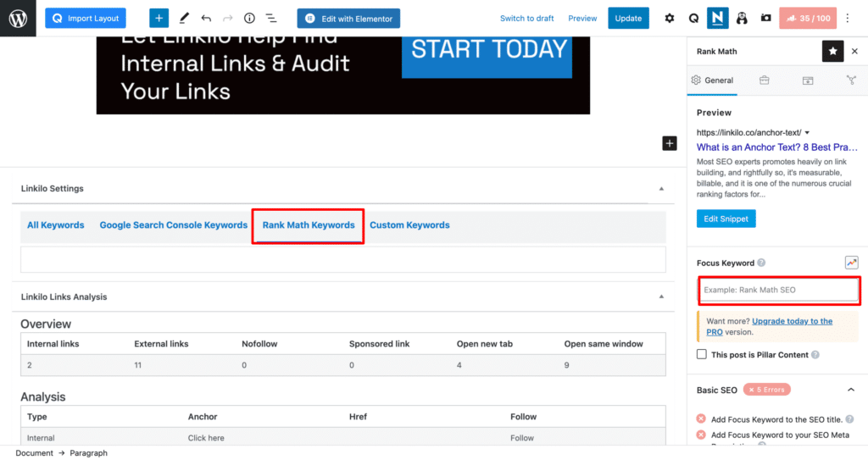Screen dimensions: 868x460
Task: Click the Follow cell in Analysis table
Action: coord(522,438)
